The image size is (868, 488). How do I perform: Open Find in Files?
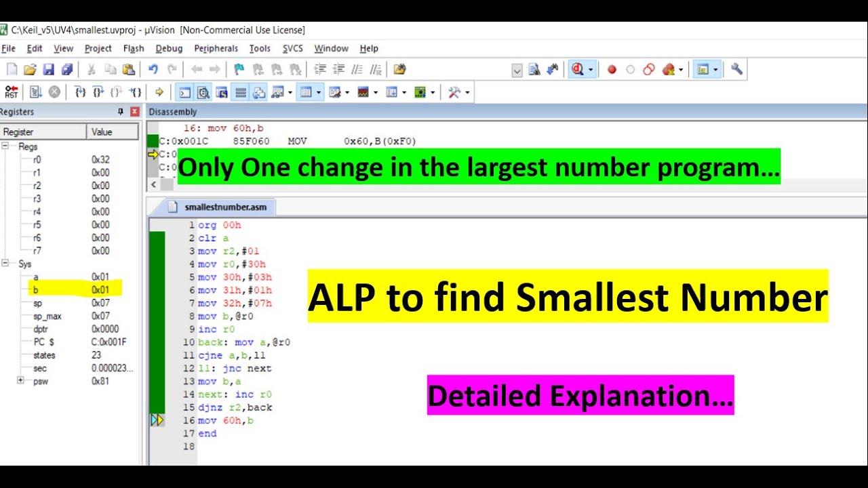pyautogui.click(x=399, y=69)
